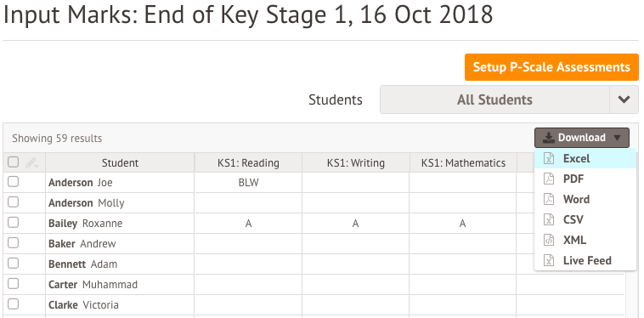
Task: Toggle the select-all checkbox in table header
Action: (13, 162)
